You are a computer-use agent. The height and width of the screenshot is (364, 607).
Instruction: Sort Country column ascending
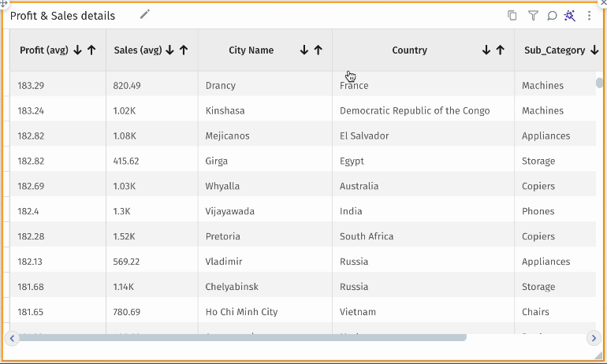pos(501,50)
